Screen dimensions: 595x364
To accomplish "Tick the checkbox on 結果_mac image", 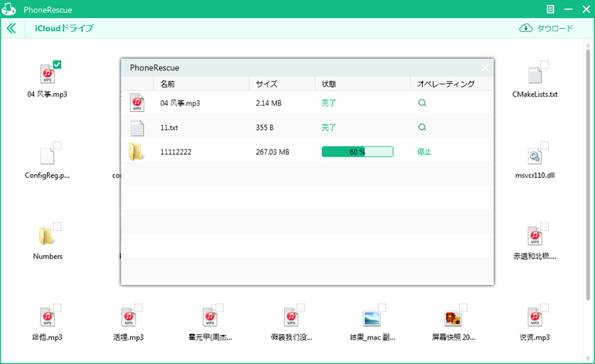I will 382,308.
